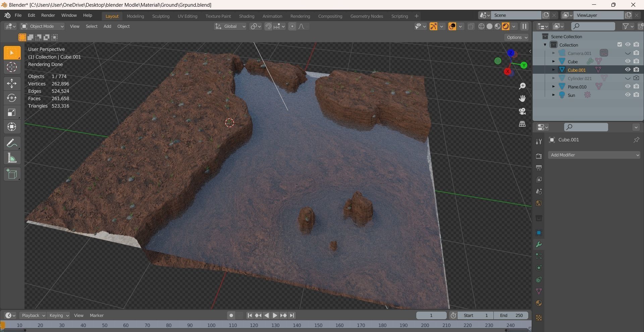This screenshot has height=332, width=644.
Task: Expand the Cube tree item
Action: (553, 61)
